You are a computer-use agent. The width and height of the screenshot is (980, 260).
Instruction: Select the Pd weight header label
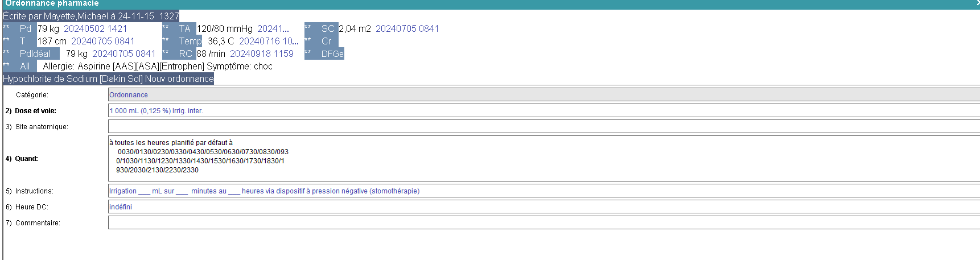tap(26, 28)
